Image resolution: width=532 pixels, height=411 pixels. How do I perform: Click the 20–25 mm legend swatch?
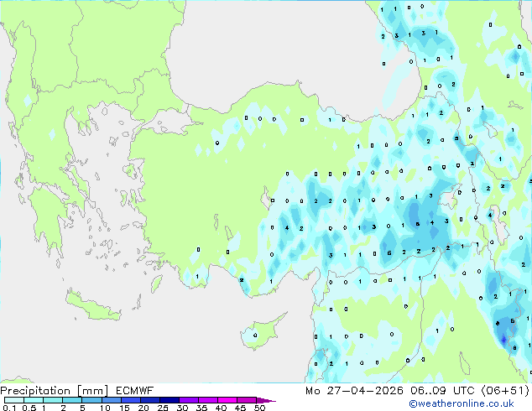(149, 400)
